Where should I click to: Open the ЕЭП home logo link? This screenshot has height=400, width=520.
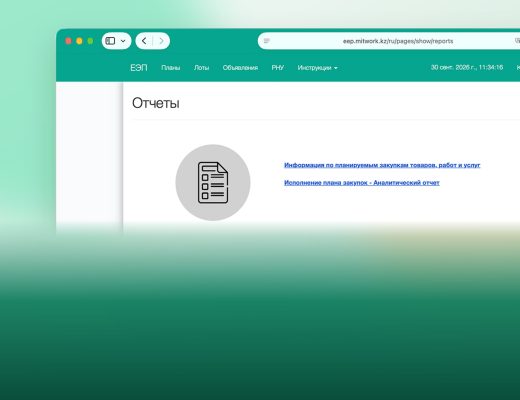click(x=139, y=68)
